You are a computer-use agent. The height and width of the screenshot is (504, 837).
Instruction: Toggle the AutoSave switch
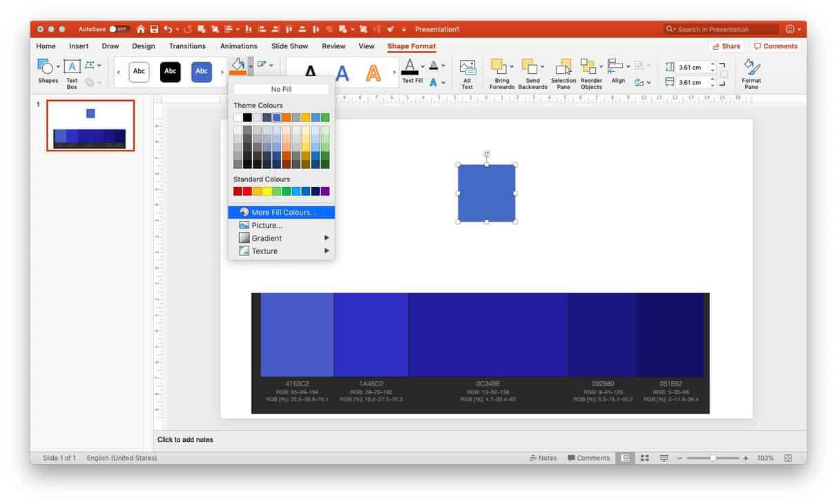tap(119, 29)
